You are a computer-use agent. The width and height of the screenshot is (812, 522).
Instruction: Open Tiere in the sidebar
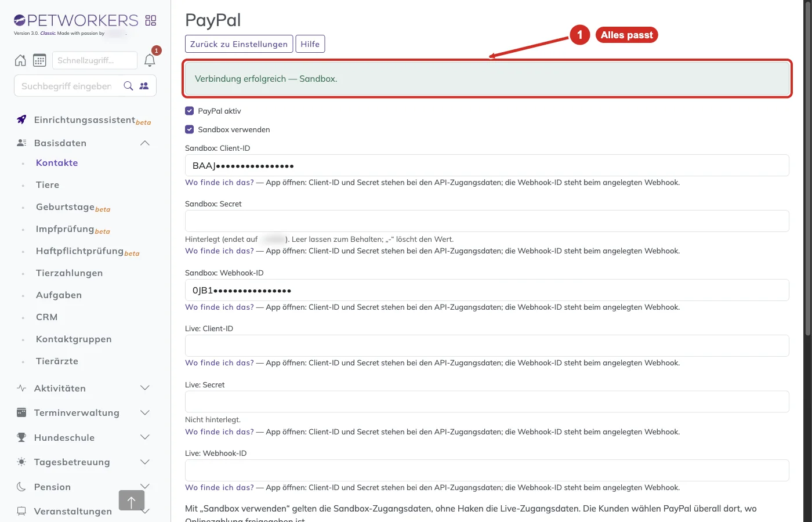click(x=48, y=185)
